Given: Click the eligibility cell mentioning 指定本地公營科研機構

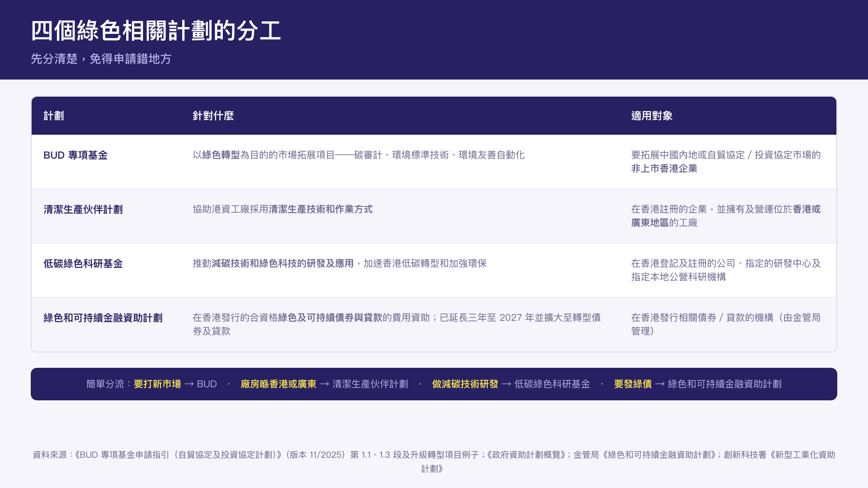Looking at the screenshot, I should tap(726, 270).
